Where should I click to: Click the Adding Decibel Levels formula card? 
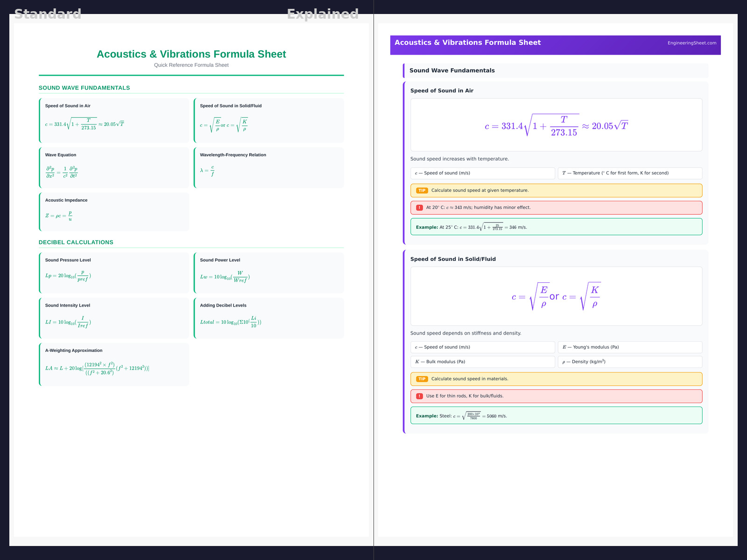[x=269, y=318]
